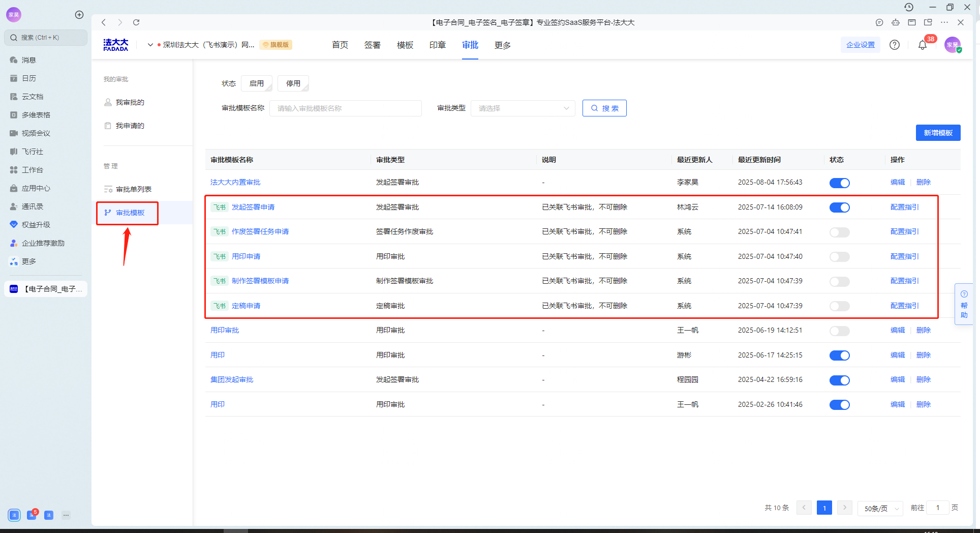Open the 权益升级 diamond icon

point(14,225)
